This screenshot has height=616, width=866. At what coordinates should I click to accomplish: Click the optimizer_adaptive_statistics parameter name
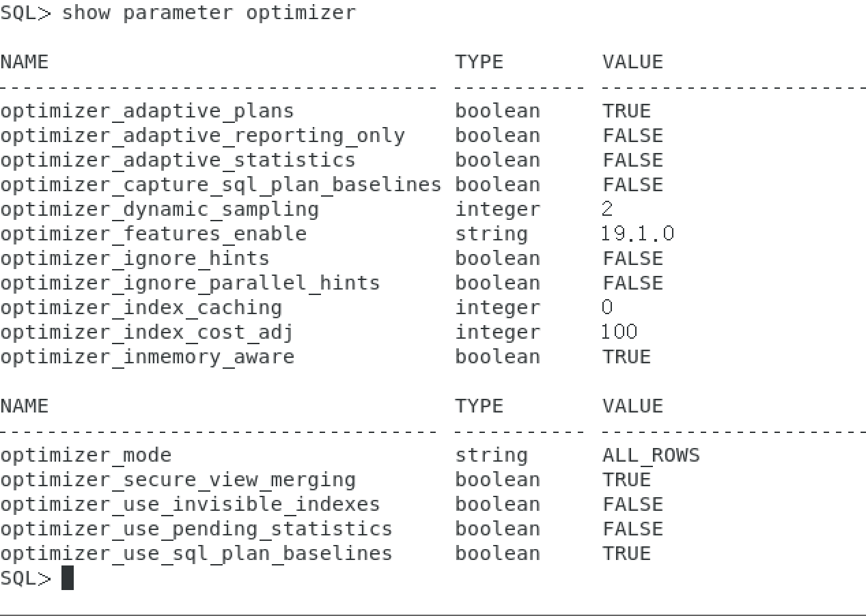coord(178,160)
